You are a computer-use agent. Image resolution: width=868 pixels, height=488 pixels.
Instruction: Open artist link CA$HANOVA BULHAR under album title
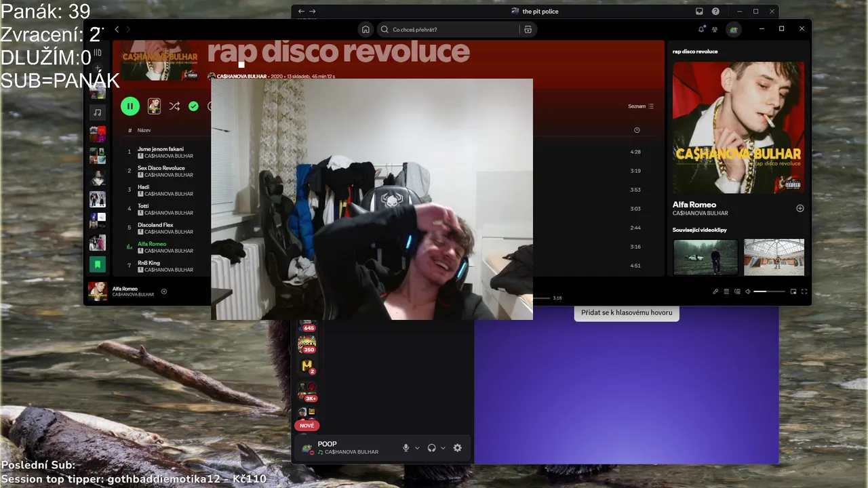pyautogui.click(x=241, y=77)
